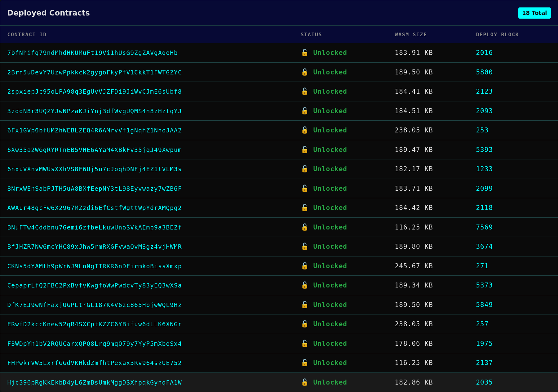558x392 pixels.
Task: Open contract DfK7EJ9wNfFaxjUGPLtr link
Action: point(95,305)
